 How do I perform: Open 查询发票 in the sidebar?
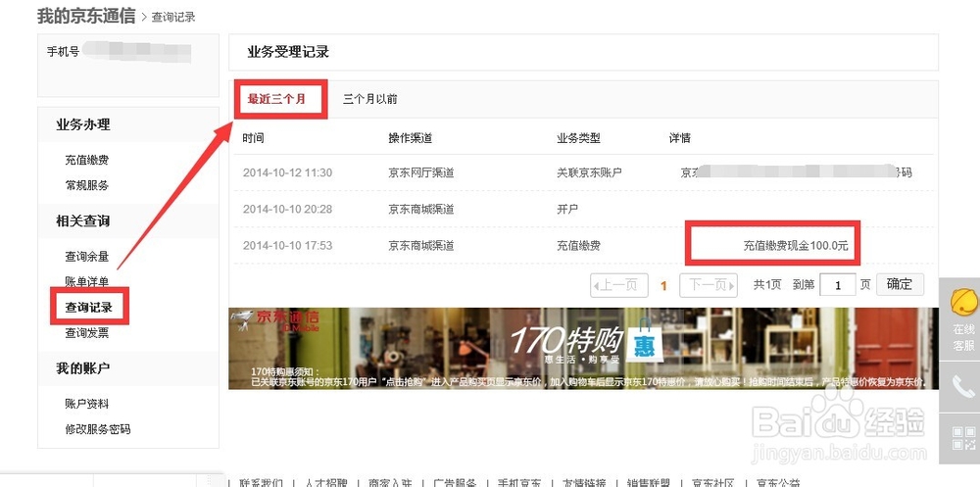[x=87, y=333]
